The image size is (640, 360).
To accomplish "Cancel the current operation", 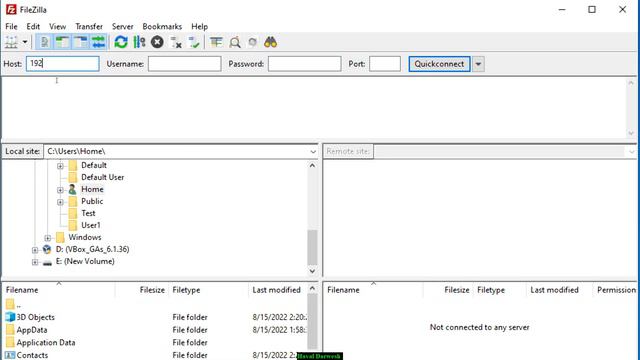I will click(157, 42).
